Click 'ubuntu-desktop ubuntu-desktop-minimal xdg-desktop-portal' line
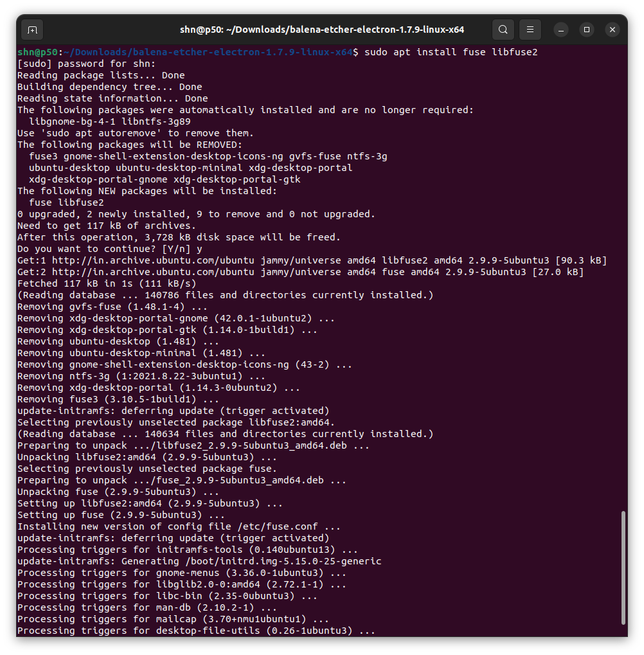The width and height of the screenshot is (644, 655). (190, 168)
